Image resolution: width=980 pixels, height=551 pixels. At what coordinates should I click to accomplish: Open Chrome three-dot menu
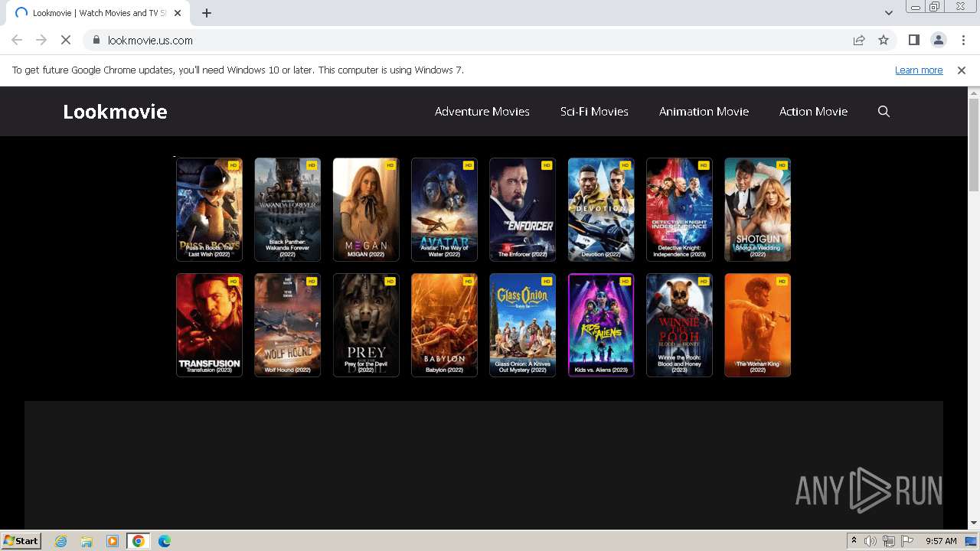962,41
